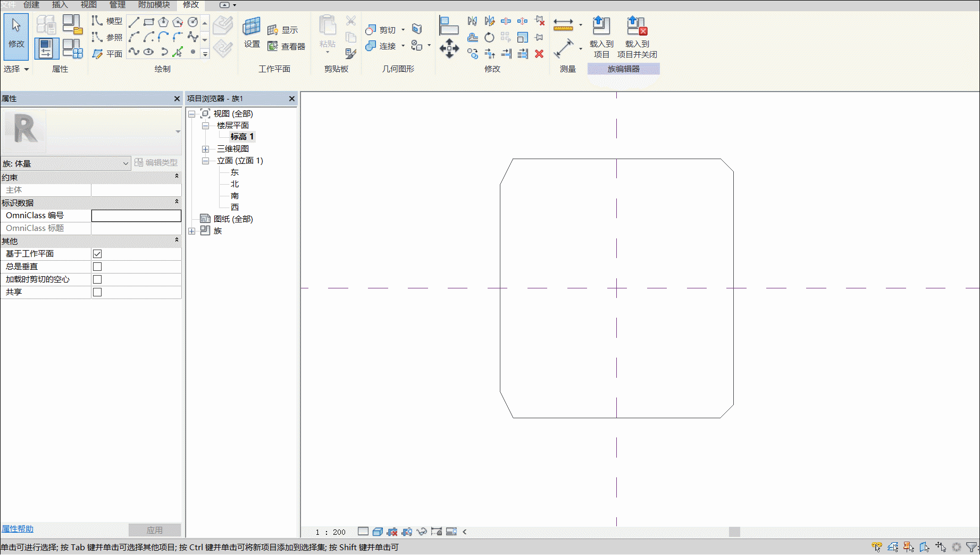Select 标高 1 floor plan view
This screenshot has width=980, height=555.
pos(242,137)
